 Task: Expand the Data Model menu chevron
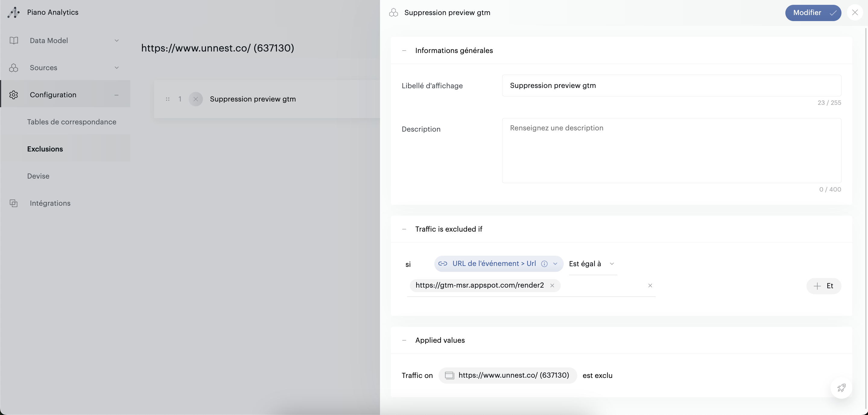[117, 40]
